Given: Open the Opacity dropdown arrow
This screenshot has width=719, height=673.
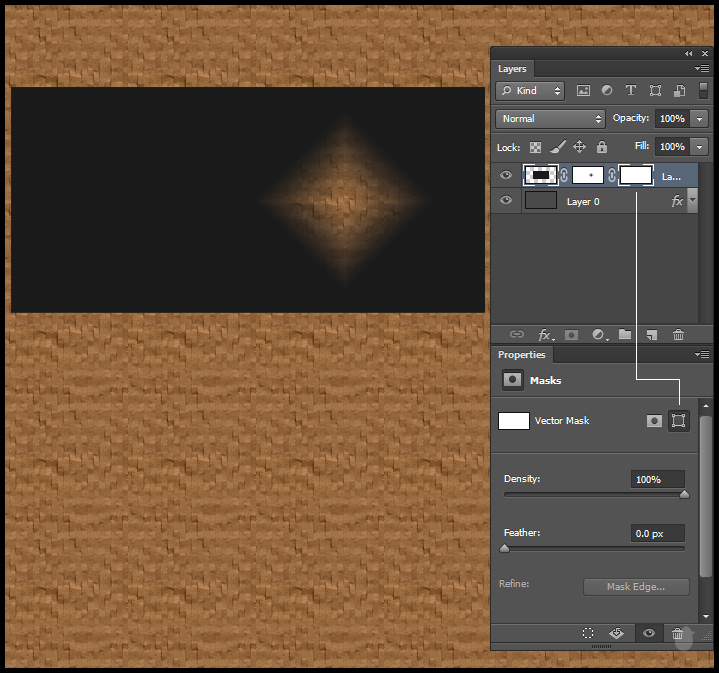Looking at the screenshot, I should pyautogui.click(x=699, y=118).
